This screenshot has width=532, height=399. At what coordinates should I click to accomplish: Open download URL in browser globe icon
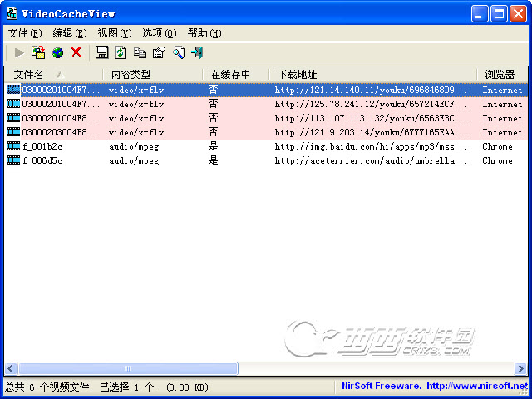click(x=57, y=52)
